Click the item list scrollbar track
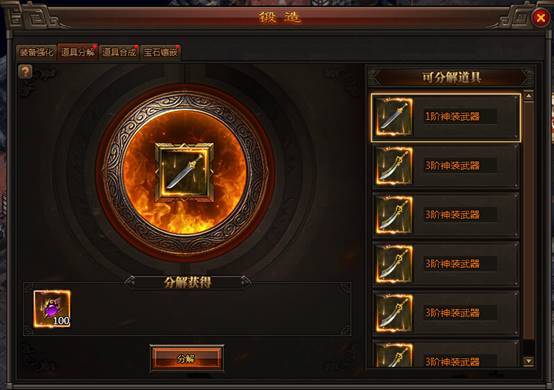This screenshot has height=390, width=554. (x=529, y=228)
